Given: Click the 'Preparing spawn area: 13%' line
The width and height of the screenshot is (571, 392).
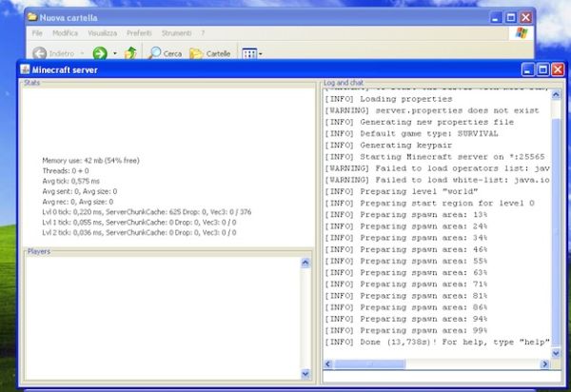Looking at the screenshot, I should point(406,215).
